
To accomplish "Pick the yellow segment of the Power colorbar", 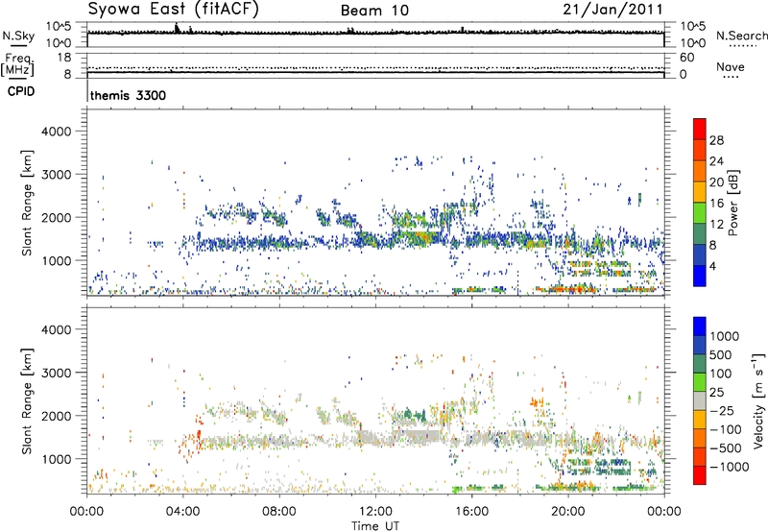I will tap(700, 192).
